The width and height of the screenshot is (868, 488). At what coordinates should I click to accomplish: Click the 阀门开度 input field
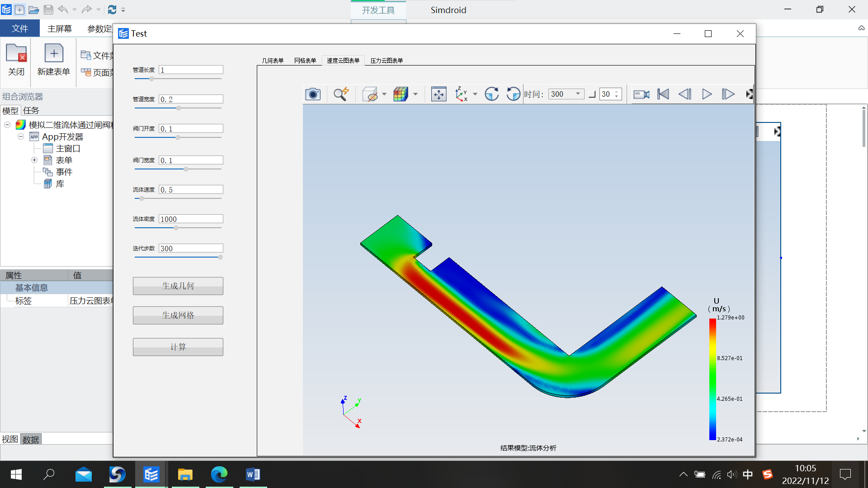191,128
